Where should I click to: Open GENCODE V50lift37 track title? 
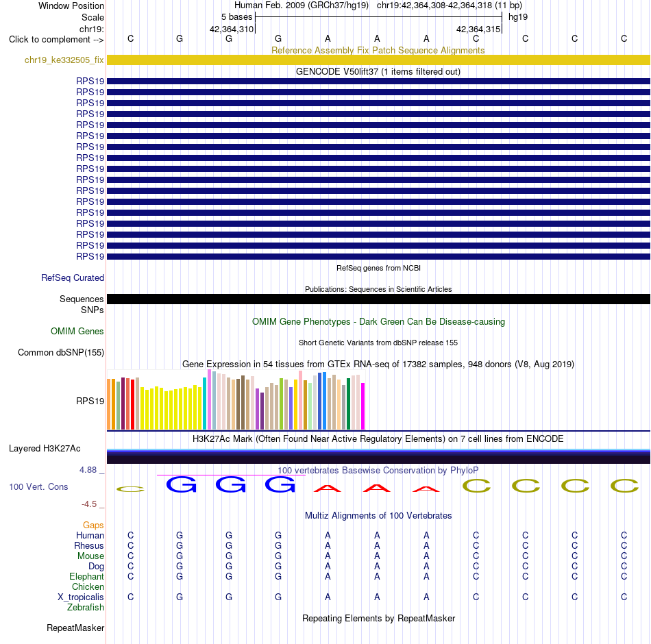[x=378, y=71]
